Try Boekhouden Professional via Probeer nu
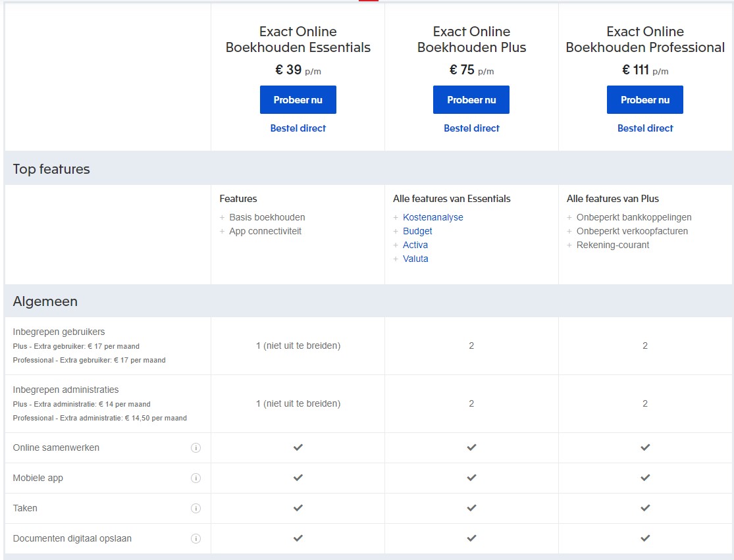The image size is (734, 560). 645,99
